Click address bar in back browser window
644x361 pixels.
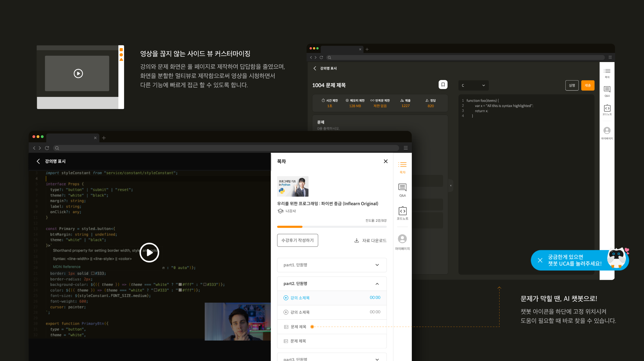point(465,57)
